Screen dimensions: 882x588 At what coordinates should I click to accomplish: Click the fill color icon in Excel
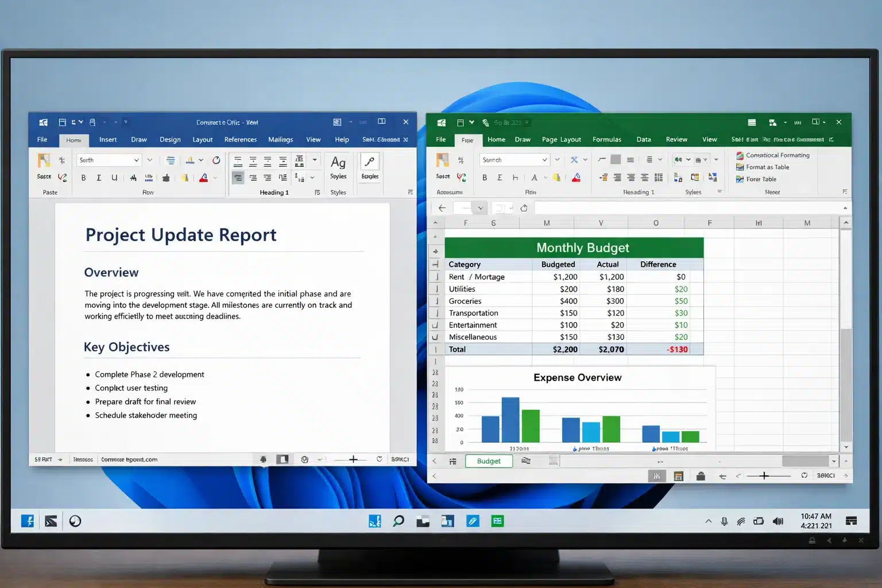556,177
